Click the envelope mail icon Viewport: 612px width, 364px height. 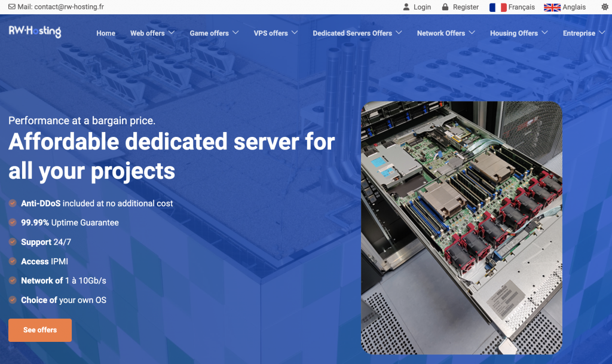pyautogui.click(x=12, y=7)
